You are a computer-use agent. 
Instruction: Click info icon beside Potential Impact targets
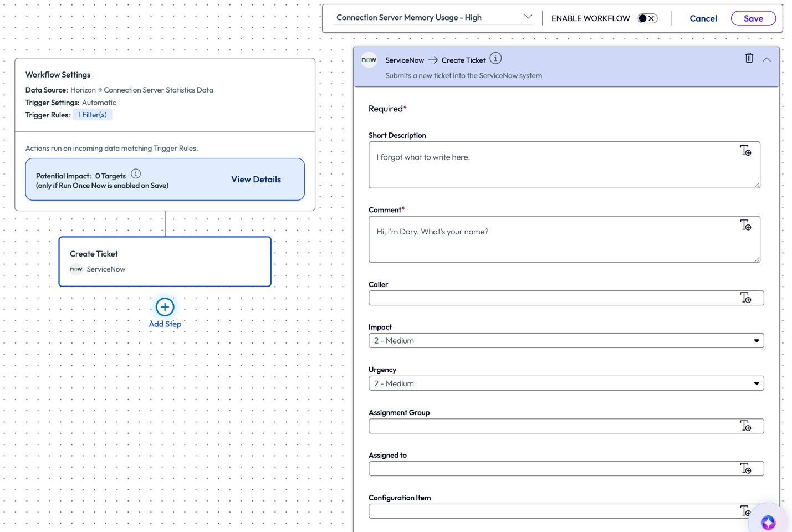click(136, 174)
